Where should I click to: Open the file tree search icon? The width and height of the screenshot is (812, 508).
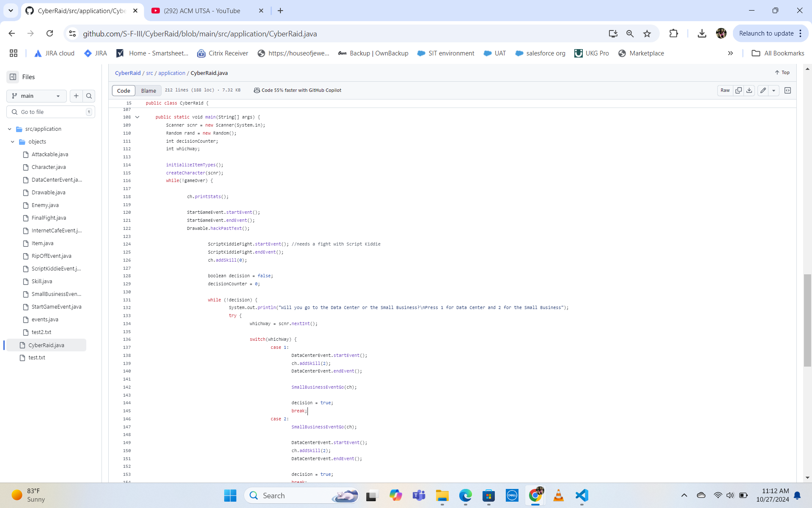[89, 96]
